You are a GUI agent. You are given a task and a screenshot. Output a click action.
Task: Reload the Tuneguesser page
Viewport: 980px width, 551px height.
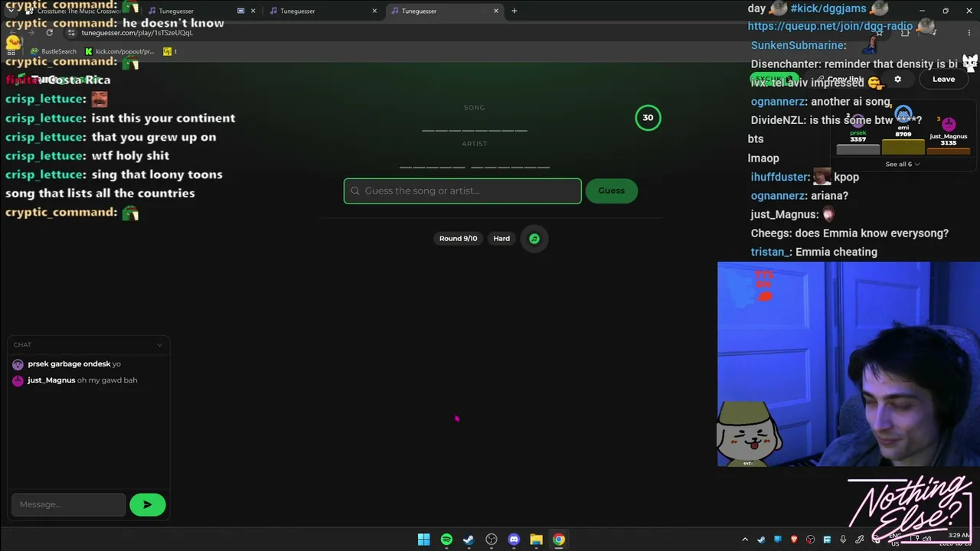pyautogui.click(x=49, y=33)
